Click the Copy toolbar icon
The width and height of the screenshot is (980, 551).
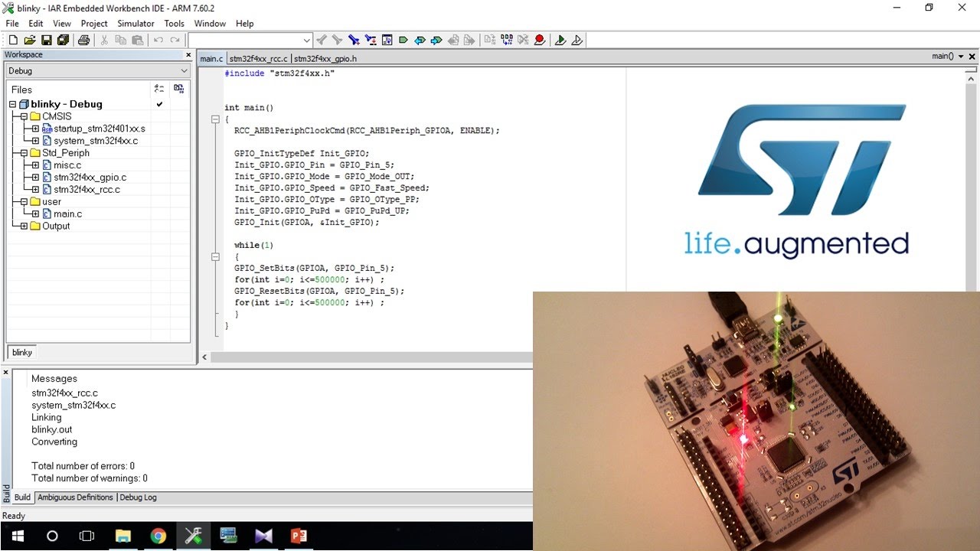click(x=121, y=40)
